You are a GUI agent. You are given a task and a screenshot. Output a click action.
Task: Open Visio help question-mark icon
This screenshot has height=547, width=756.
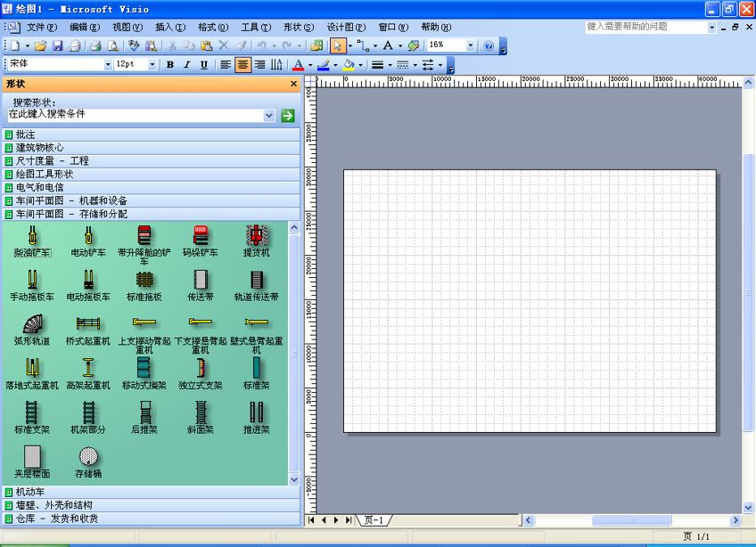point(489,45)
